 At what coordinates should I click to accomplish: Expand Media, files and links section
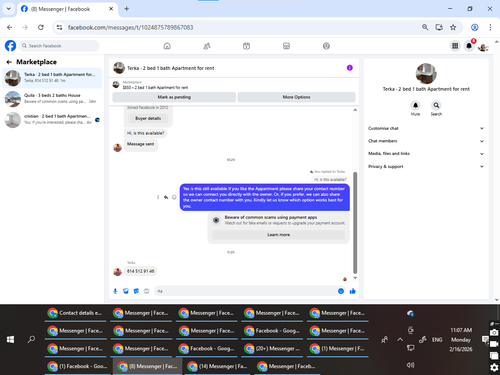[426, 154]
